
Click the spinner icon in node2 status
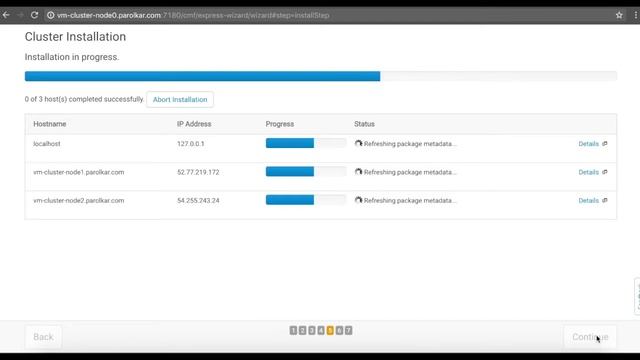click(x=358, y=200)
